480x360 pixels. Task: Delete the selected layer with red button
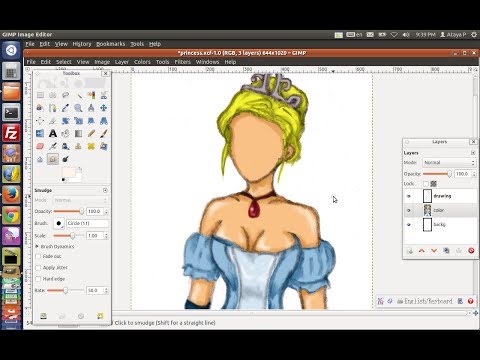pos(471,251)
